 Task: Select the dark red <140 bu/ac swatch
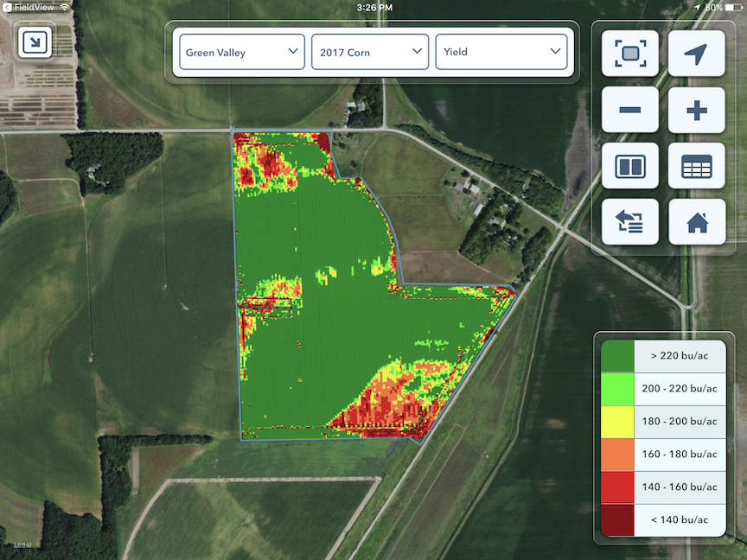pos(617,520)
